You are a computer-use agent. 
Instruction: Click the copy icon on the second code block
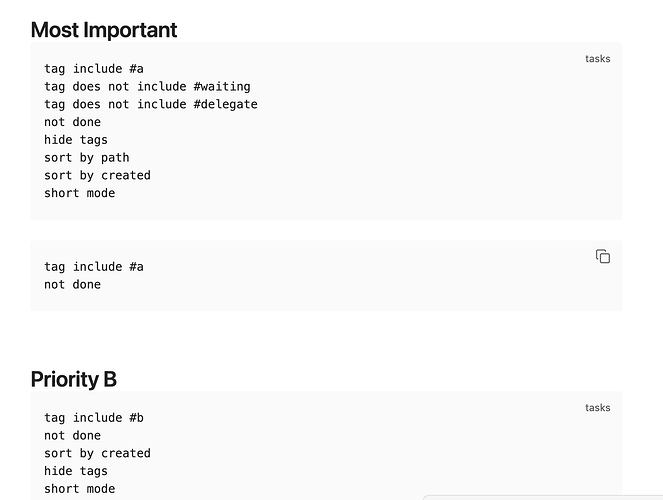tap(603, 257)
